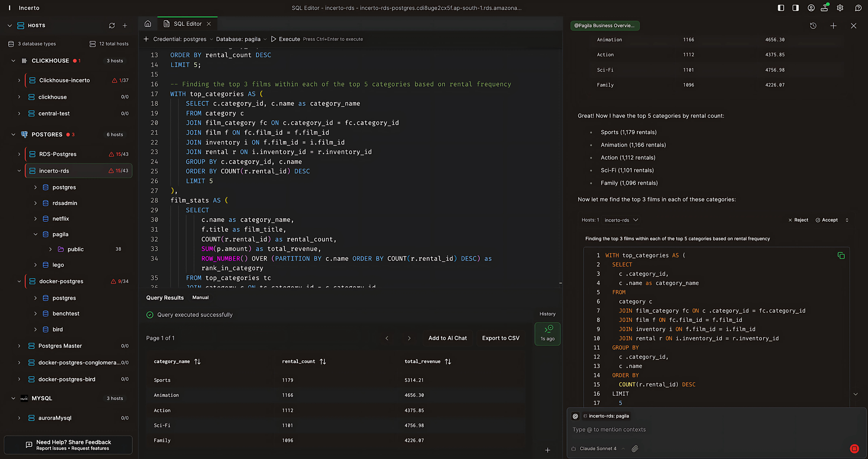Screen dimensions: 868x459
Task: Toggle the left sidebar panel
Action: click(781, 8)
